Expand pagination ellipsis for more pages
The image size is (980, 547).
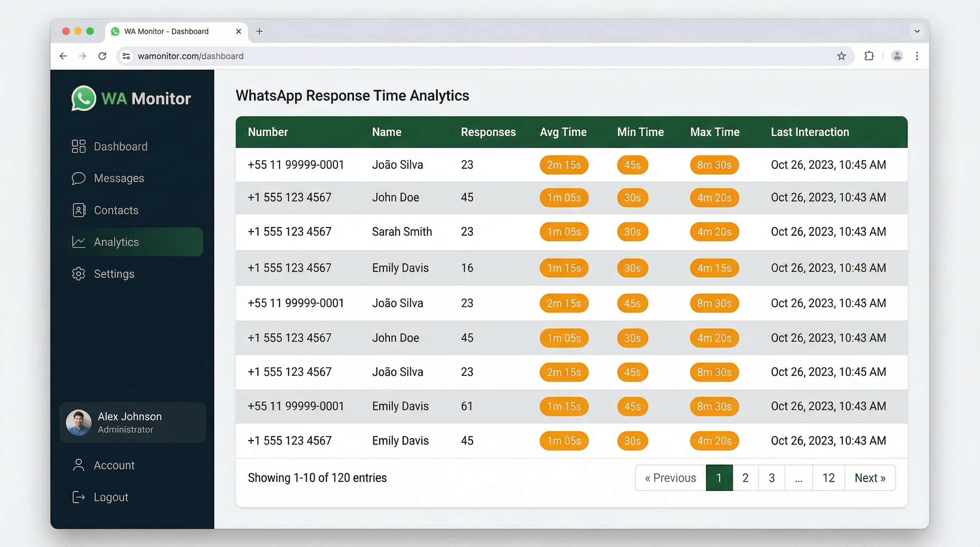click(798, 478)
